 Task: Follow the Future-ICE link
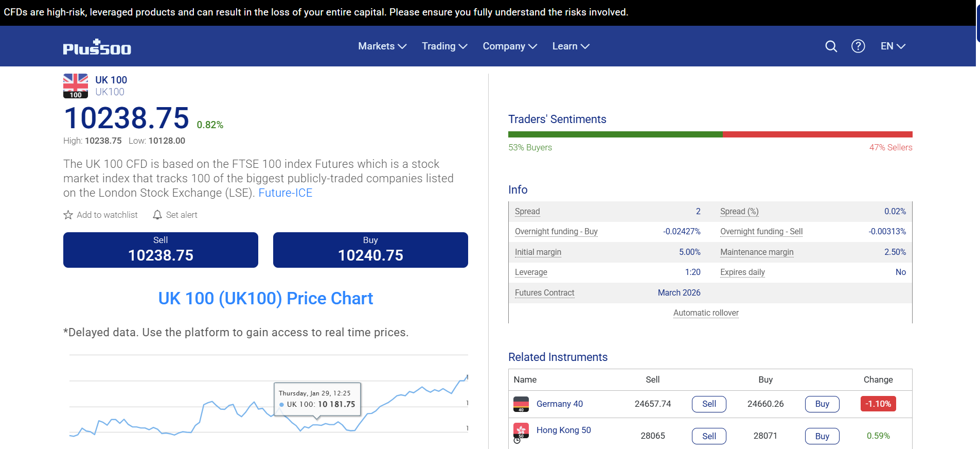285,193
